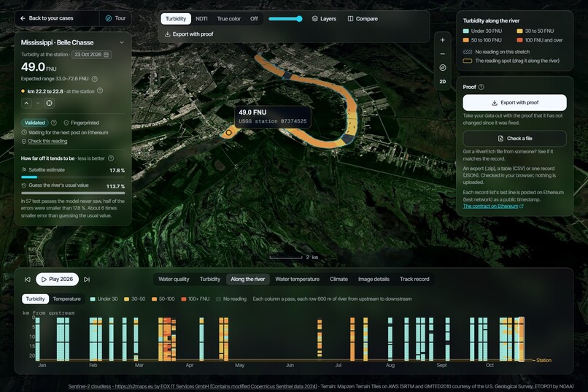The image size is (588, 392).
Task: Click Export with proof in Proof panel
Action: pyautogui.click(x=514, y=103)
